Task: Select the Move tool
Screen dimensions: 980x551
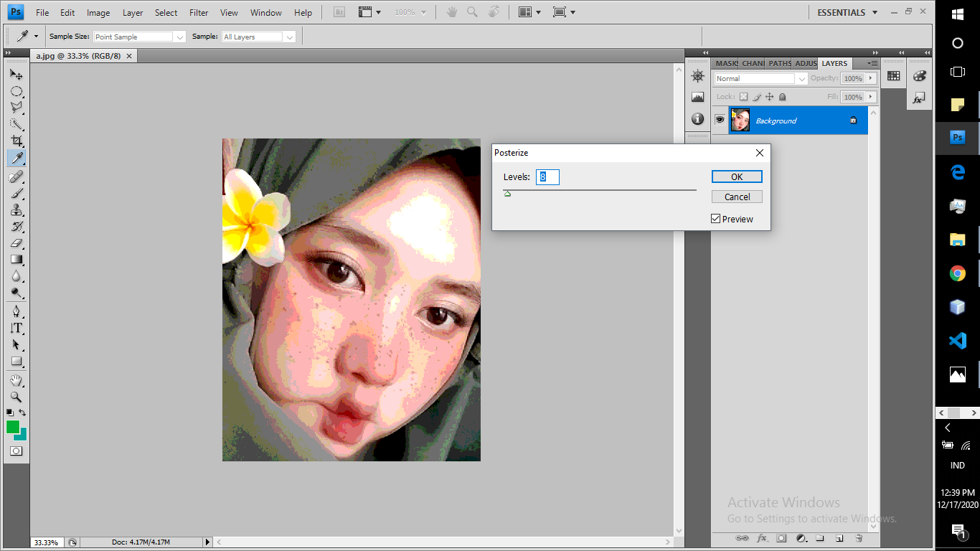Action: click(x=16, y=74)
